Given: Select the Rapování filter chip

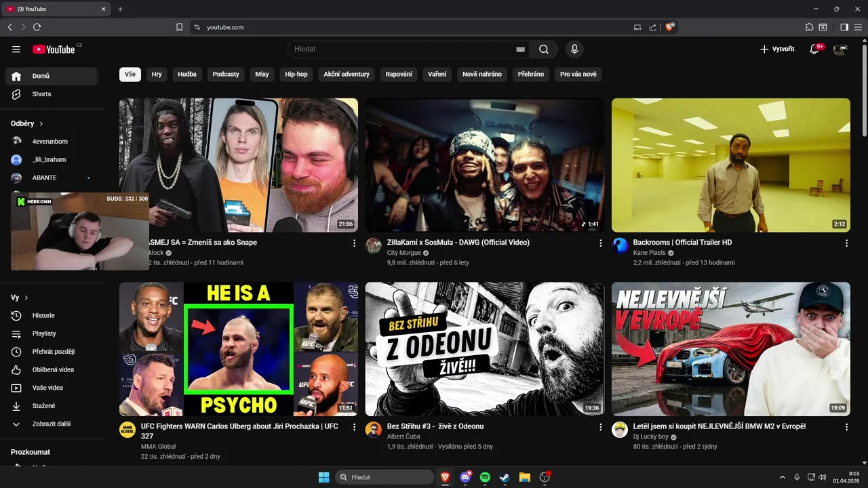Looking at the screenshot, I should click(399, 74).
